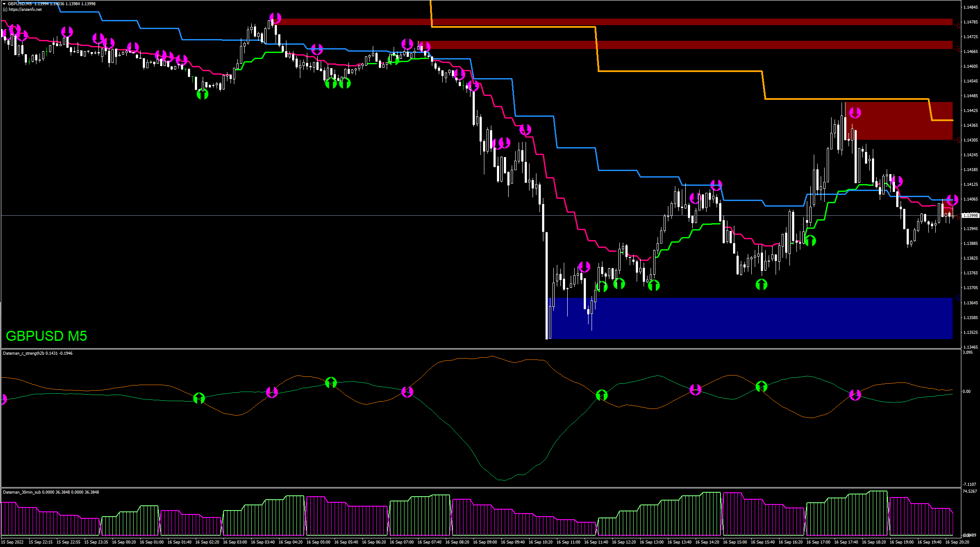Click the anzenfx.net copyright link
Image resolution: width=980 pixels, height=547 pixels.
(x=23, y=10)
